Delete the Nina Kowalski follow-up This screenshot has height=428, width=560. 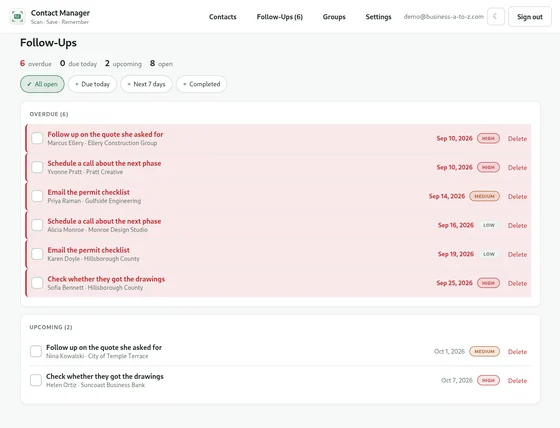tap(517, 352)
